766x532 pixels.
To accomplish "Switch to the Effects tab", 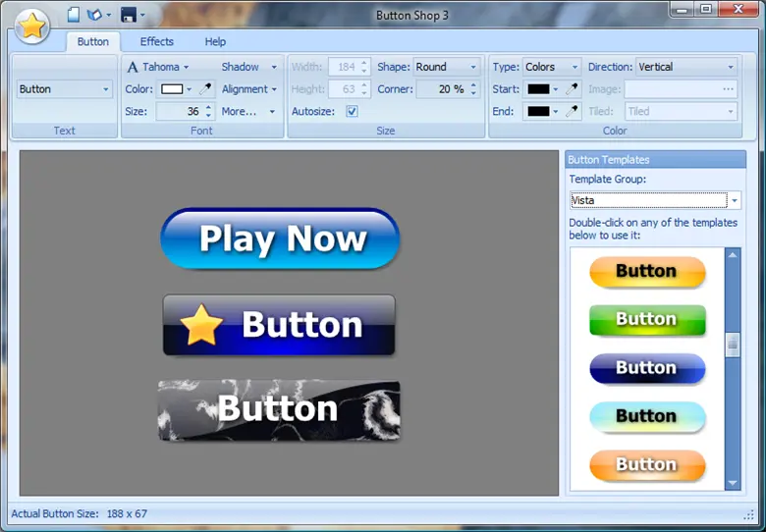I will [x=156, y=41].
